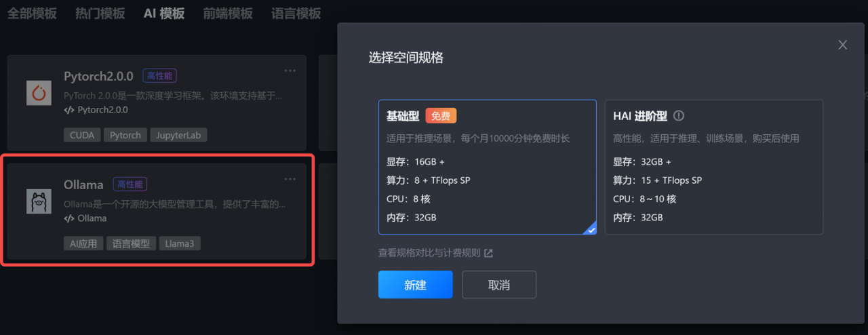Click the code icon beside Ollama subtitle

pos(68,218)
